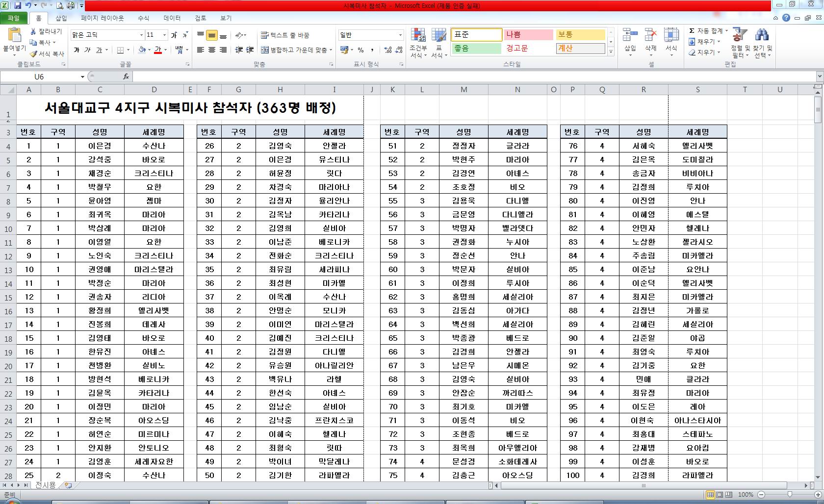
Task: Open the font name dropdown
Action: [141, 35]
